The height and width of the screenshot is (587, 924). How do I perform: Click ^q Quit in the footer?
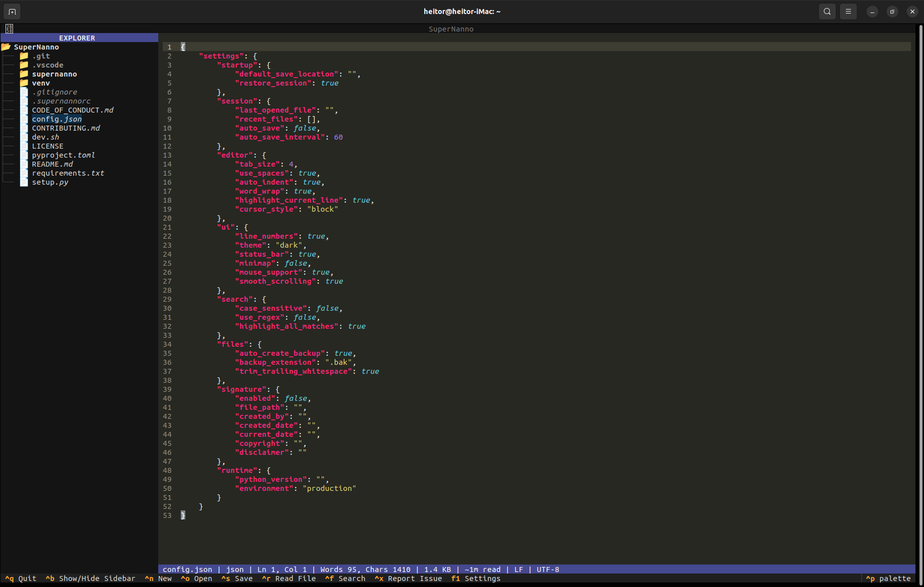pyautogui.click(x=21, y=578)
